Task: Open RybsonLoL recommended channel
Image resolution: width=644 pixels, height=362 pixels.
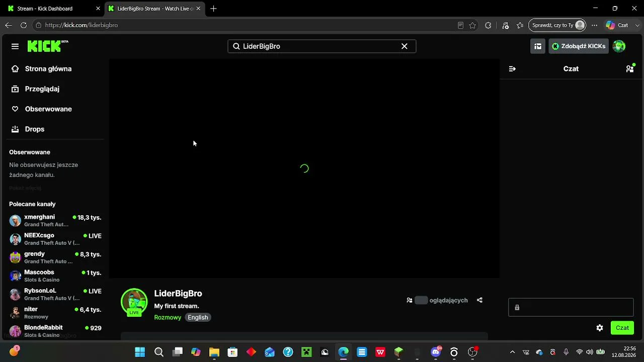Action: coord(55,294)
